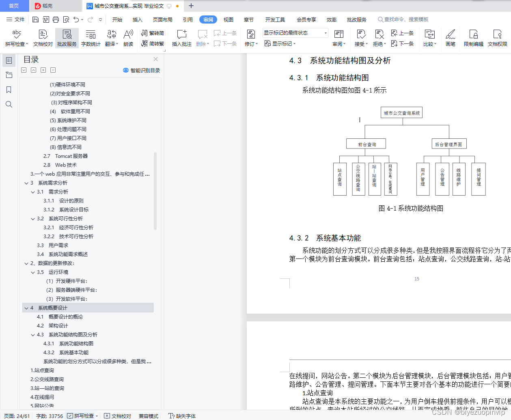Select outline item '3.3 用户需求'
The image size is (511, 420).
53,246
